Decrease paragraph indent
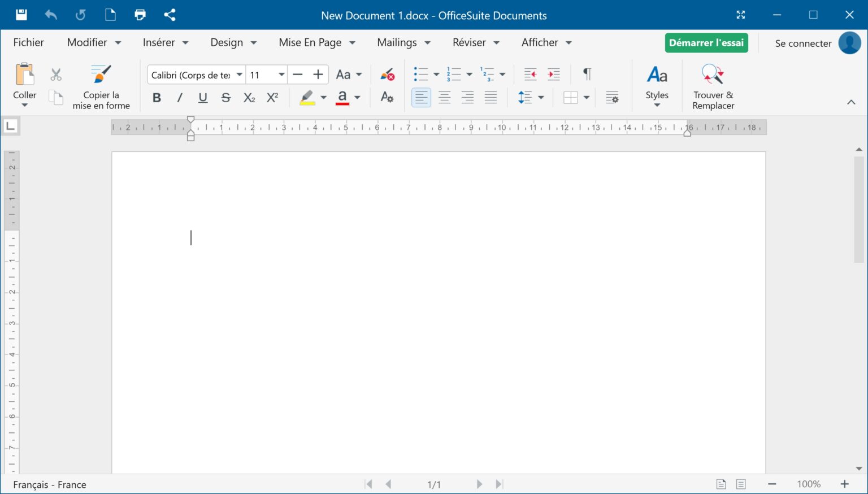This screenshot has width=868, height=494. click(530, 75)
